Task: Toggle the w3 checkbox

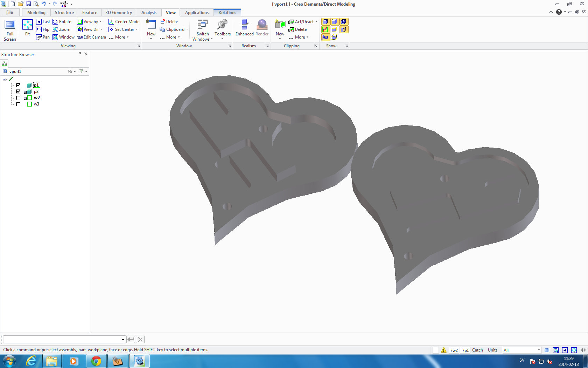Action: 18,104
